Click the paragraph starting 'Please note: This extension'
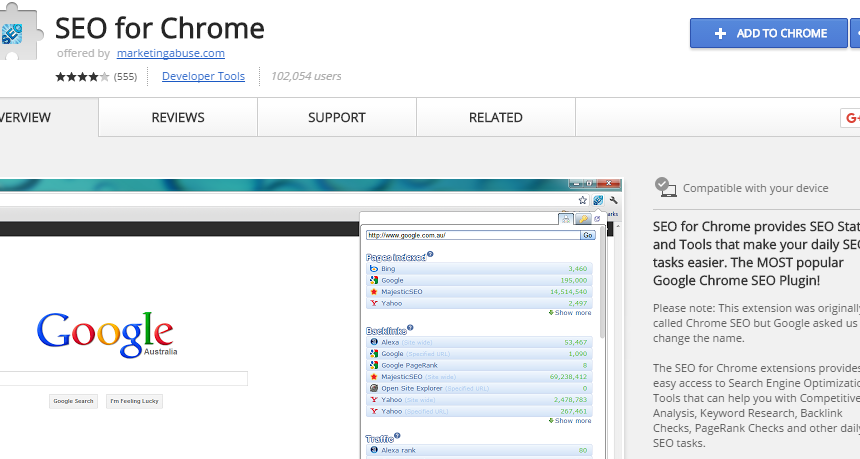This screenshot has height=459, width=860. coord(756,323)
